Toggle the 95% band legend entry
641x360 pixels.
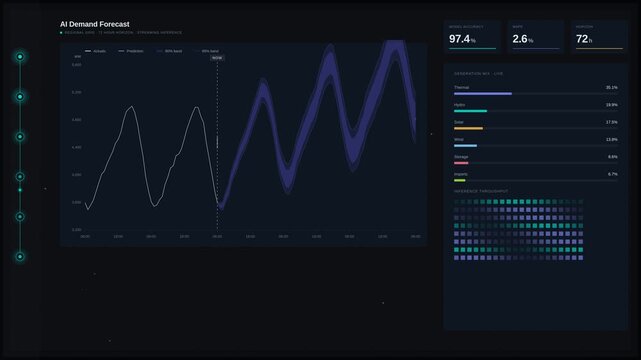[x=206, y=51]
